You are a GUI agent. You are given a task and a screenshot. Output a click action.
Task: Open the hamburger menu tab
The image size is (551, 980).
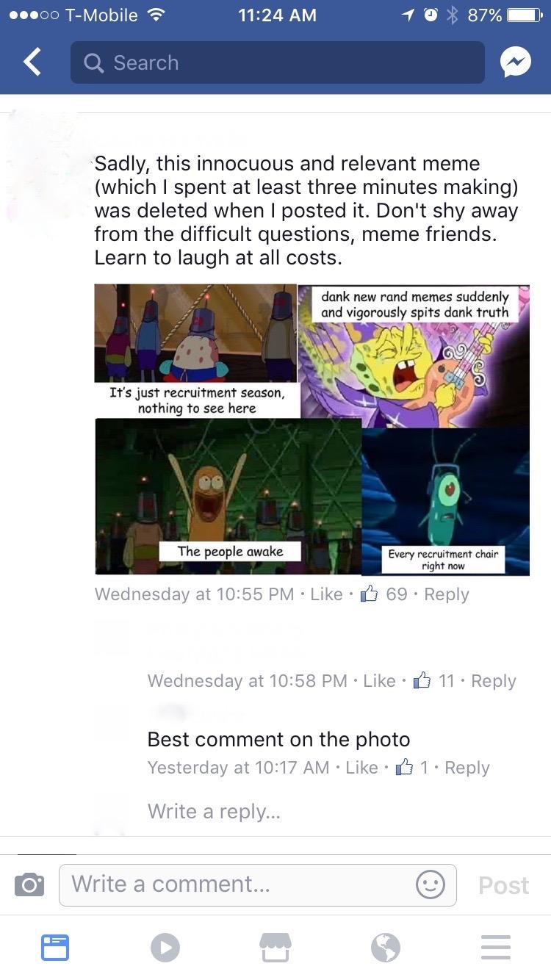tap(496, 947)
